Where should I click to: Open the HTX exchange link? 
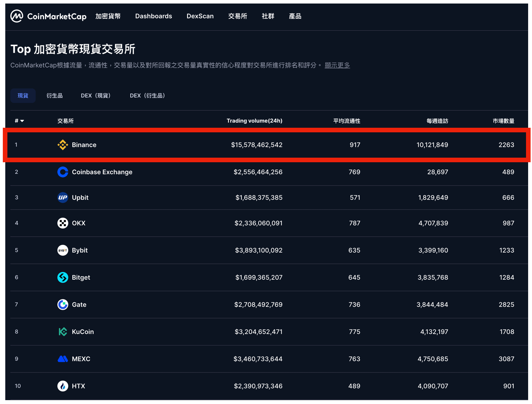click(x=78, y=386)
